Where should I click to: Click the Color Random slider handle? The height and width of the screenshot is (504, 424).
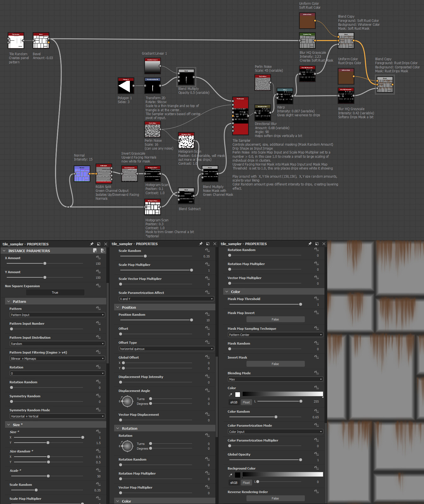tap(276, 417)
